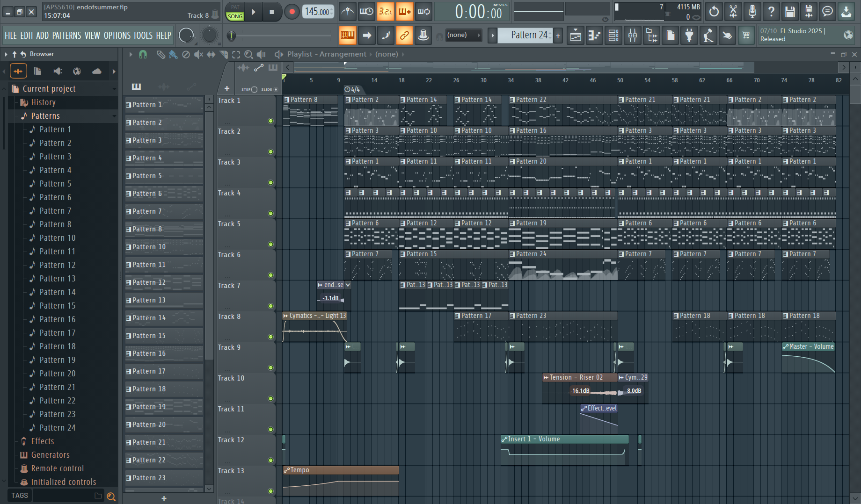Viewport: 861px width, 504px height.
Task: Select the Paint brush tool in playlist
Action: pos(173,55)
